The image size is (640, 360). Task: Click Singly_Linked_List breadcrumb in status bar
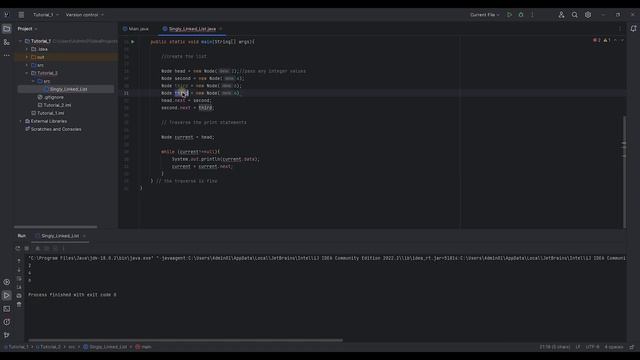coord(106,347)
